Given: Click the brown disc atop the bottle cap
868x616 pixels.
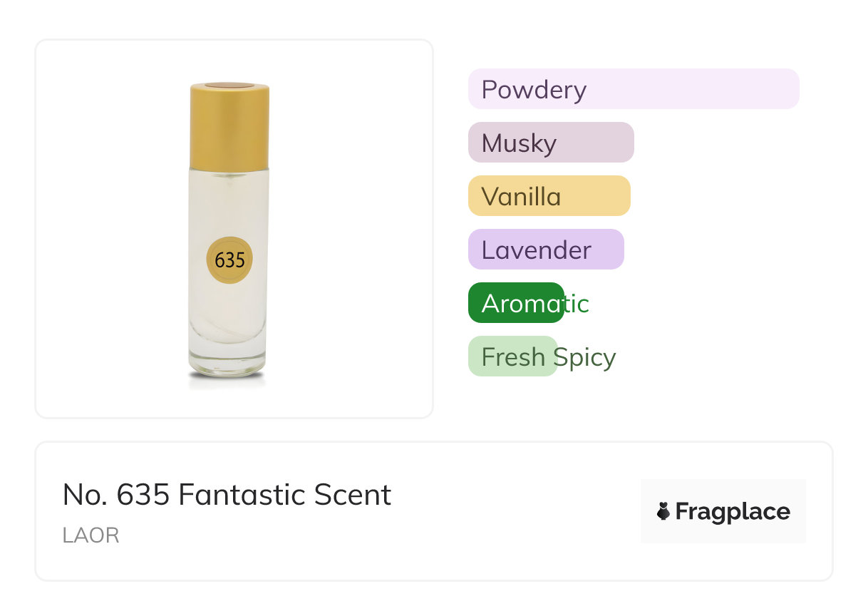Looking at the screenshot, I should coord(229,86).
